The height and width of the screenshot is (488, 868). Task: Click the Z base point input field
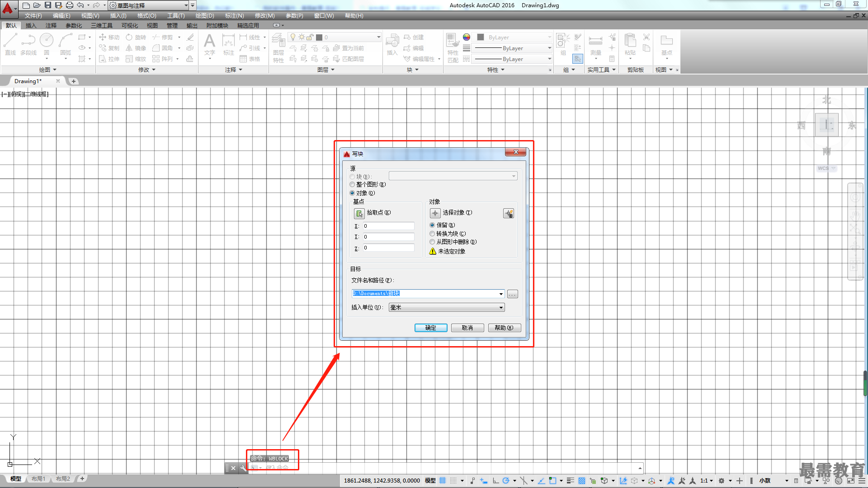click(388, 248)
